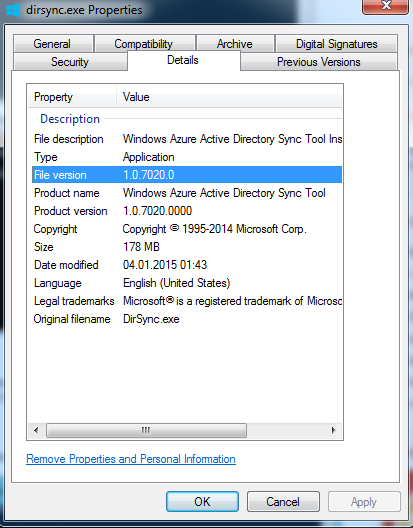
Task: Select the Language row
Action: (x=187, y=283)
